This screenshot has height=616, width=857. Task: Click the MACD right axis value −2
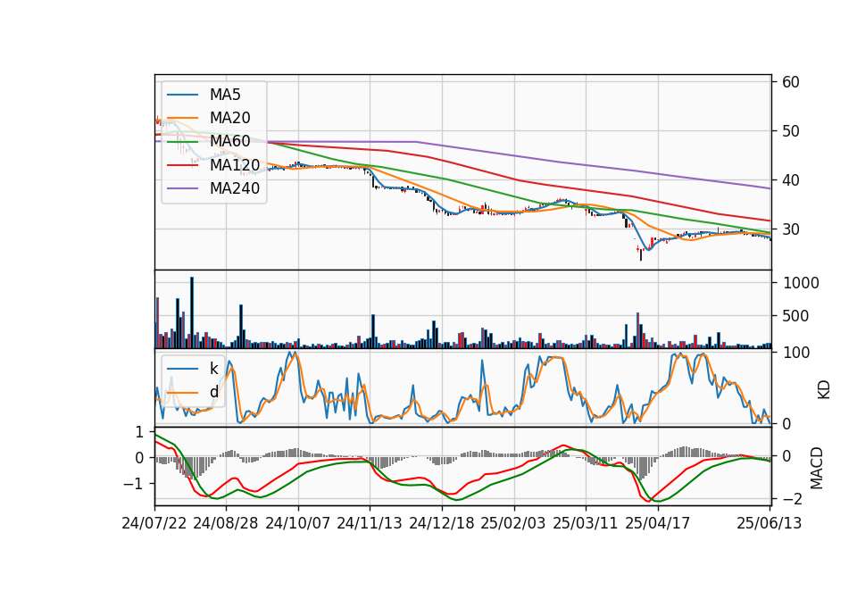point(791,499)
